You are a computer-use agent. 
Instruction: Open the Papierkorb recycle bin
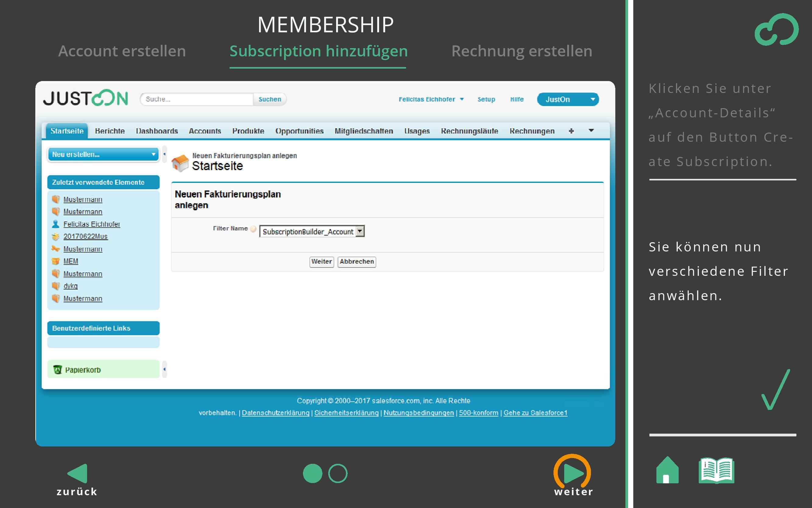83,370
